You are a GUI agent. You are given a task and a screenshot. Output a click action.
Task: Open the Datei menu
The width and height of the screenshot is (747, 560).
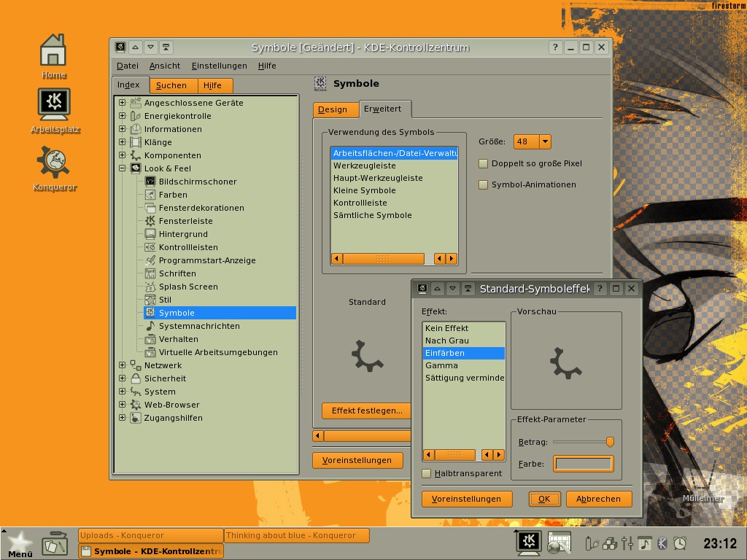coord(127,66)
